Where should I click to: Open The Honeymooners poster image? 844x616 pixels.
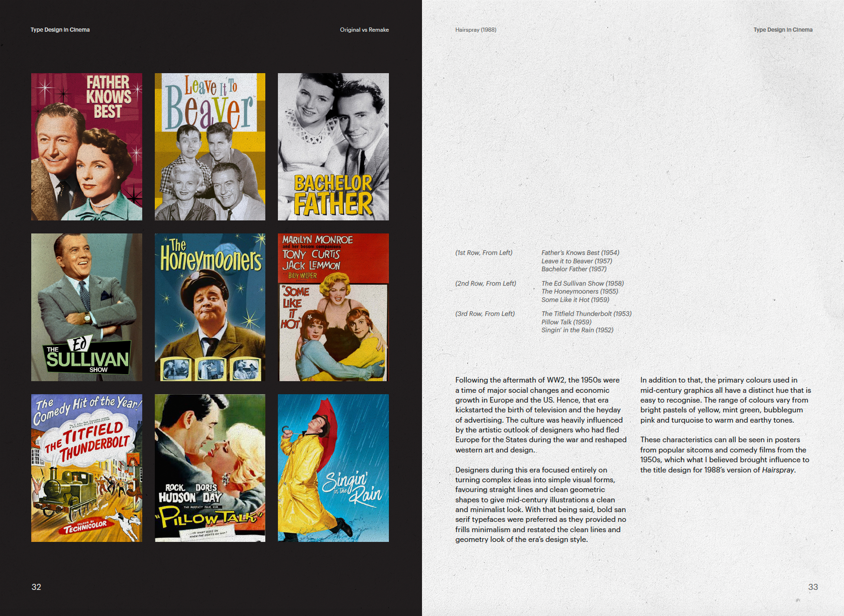point(210,308)
